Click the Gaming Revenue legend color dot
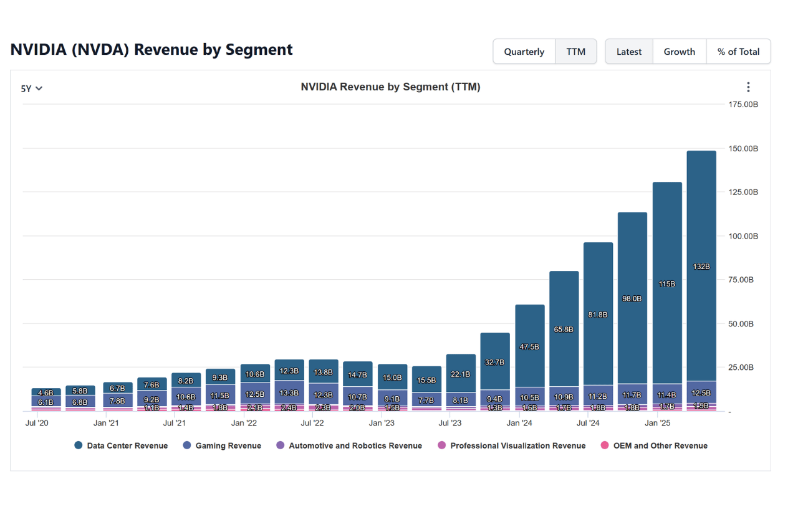Screen dimensions: 798x532 coord(187,445)
